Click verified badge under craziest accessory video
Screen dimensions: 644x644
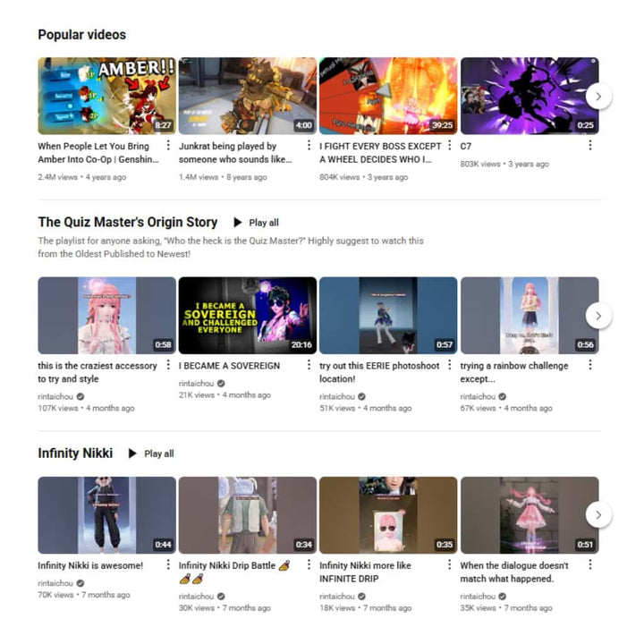click(80, 396)
